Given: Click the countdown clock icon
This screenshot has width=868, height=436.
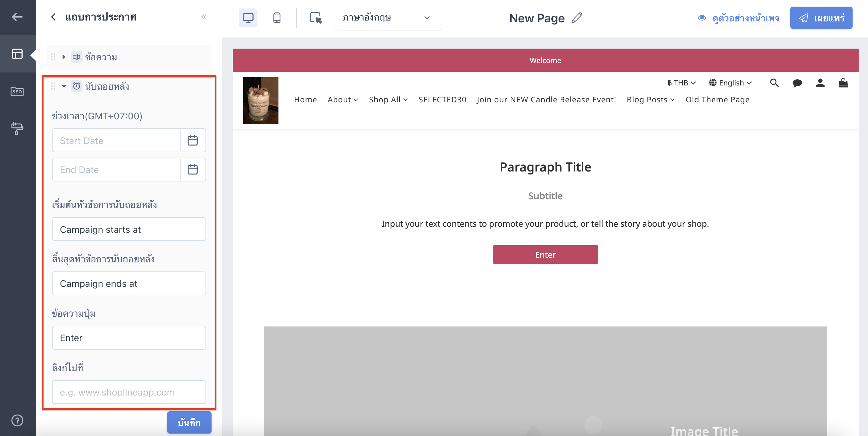Looking at the screenshot, I should [76, 86].
